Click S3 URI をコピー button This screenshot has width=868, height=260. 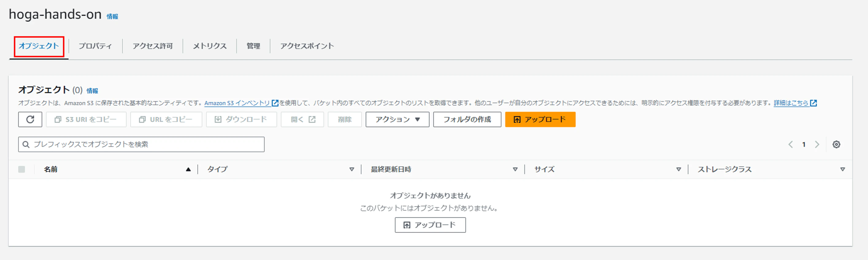[86, 120]
